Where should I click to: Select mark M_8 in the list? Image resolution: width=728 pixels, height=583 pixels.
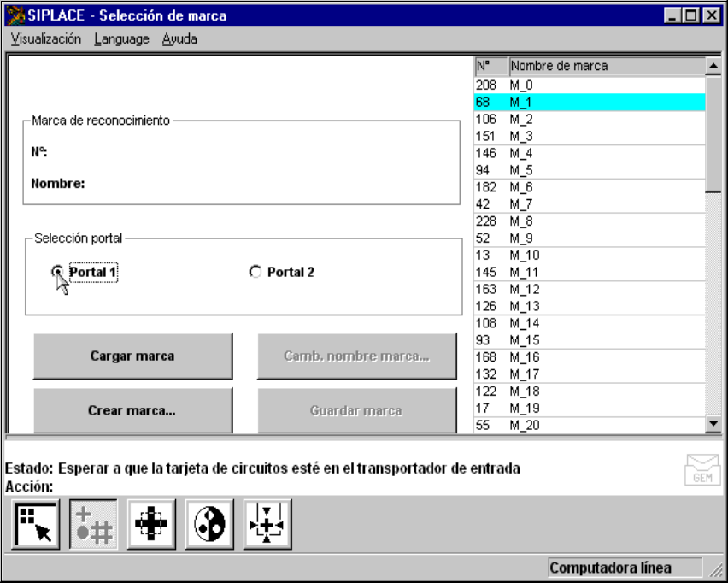[x=590, y=221]
